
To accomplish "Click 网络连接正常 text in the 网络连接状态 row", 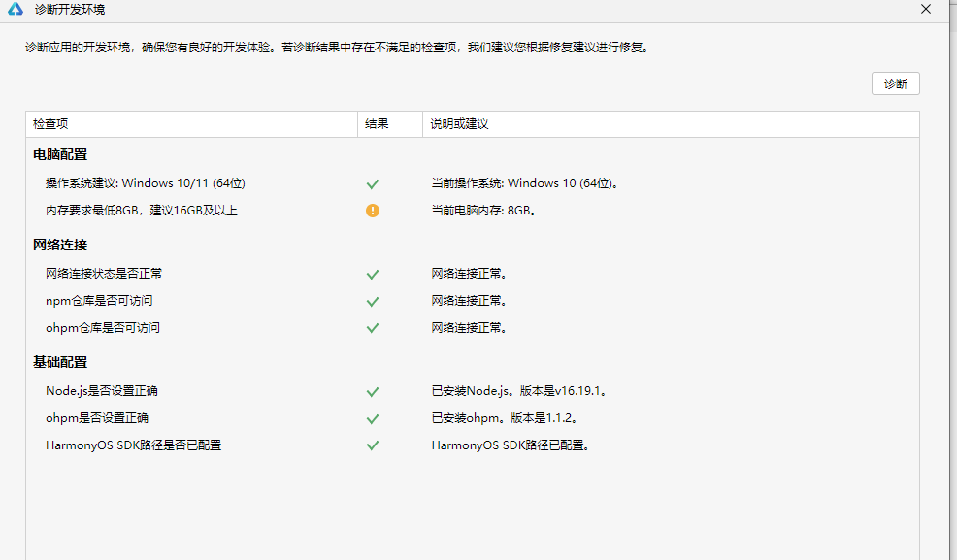I will pos(469,274).
